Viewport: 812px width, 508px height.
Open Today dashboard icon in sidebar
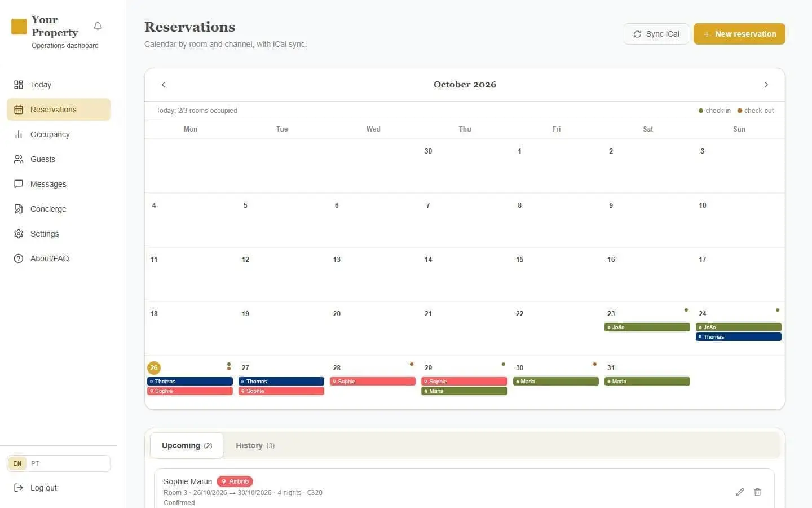coord(19,85)
